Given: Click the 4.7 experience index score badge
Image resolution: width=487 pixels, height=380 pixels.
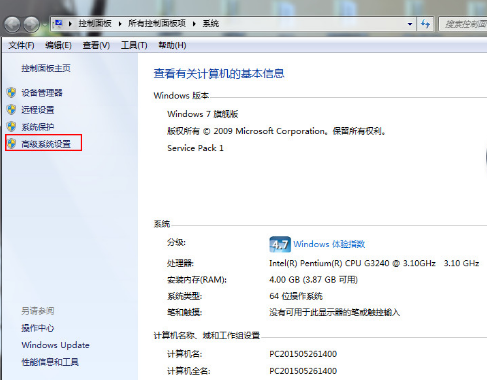Looking at the screenshot, I should click(x=280, y=244).
